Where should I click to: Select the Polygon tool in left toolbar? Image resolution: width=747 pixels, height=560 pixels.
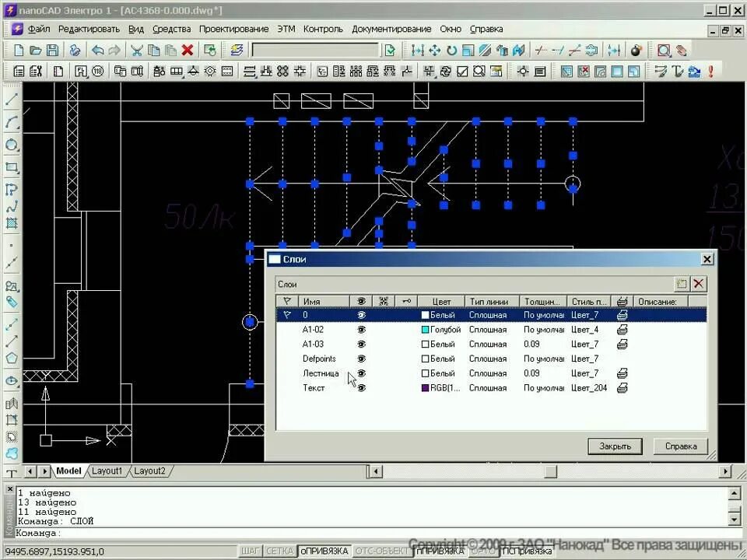pyautogui.click(x=12, y=358)
